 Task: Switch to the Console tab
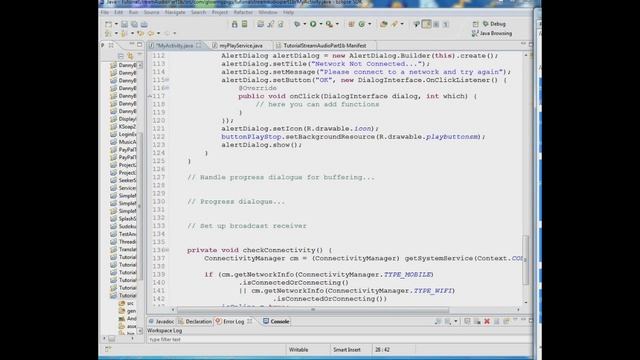pyautogui.click(x=276, y=322)
